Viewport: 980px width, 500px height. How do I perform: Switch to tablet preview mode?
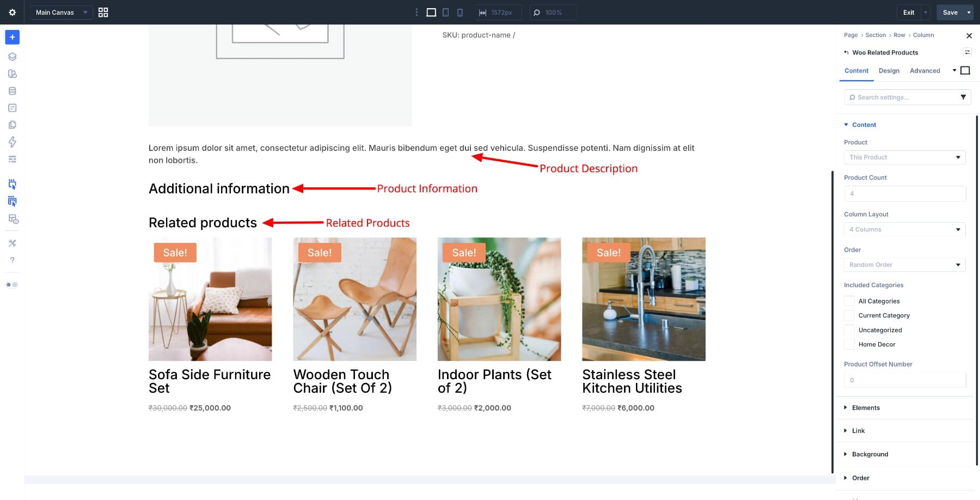coord(445,11)
